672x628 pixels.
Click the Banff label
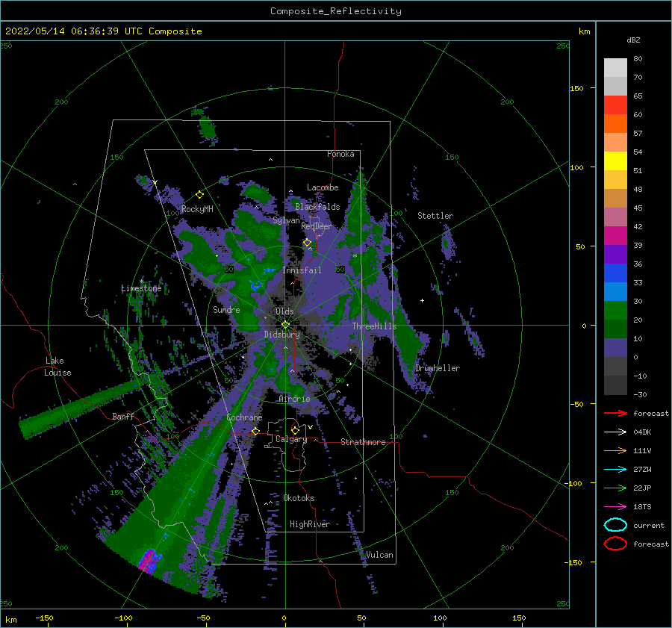click(123, 416)
